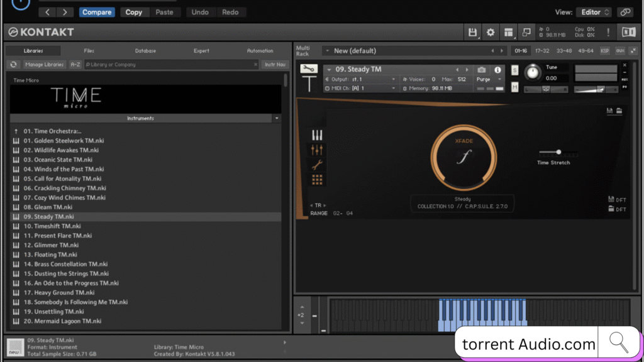Toggle the Compare button
Viewport: 644px width, 362px height.
coord(97,12)
